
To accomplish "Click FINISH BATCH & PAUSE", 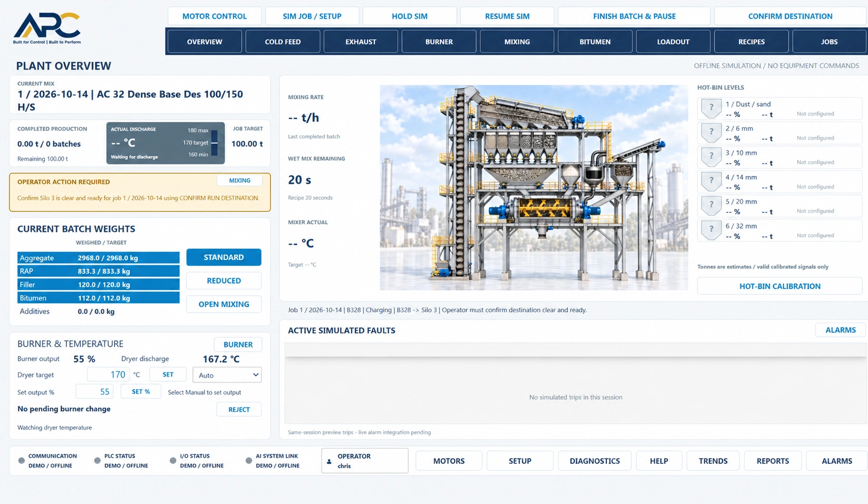I will 634,16.
